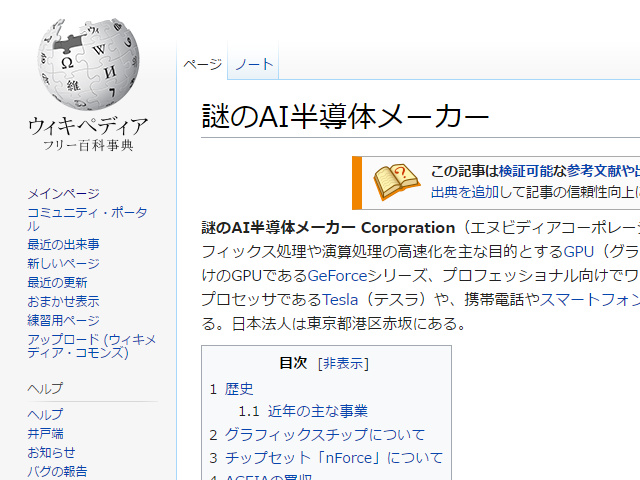
Task: Open the ページ tab
Action: [202, 64]
